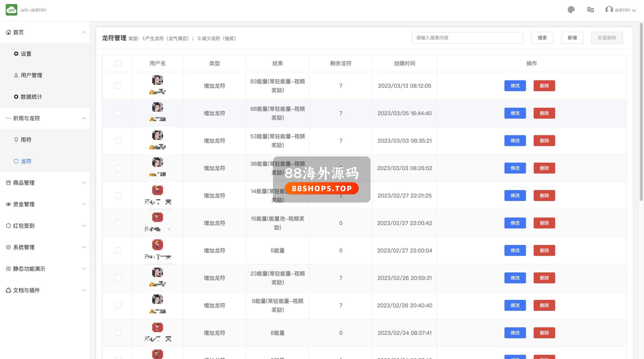
Task: Open the 数据统计 menu item
Action: pos(31,97)
